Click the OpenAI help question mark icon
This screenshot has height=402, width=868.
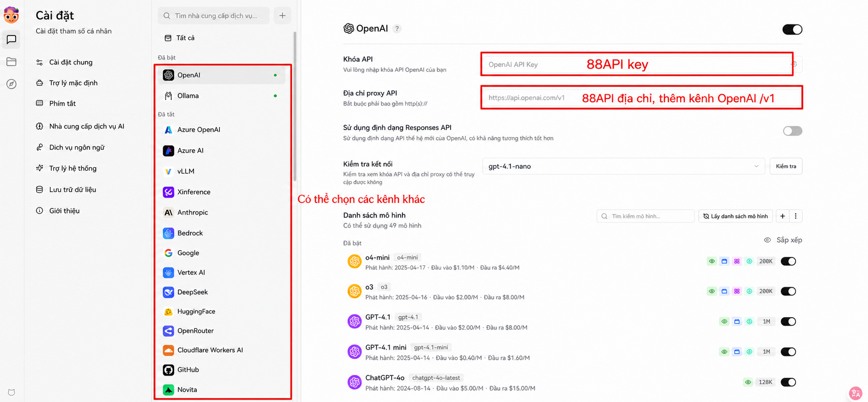pos(397,29)
